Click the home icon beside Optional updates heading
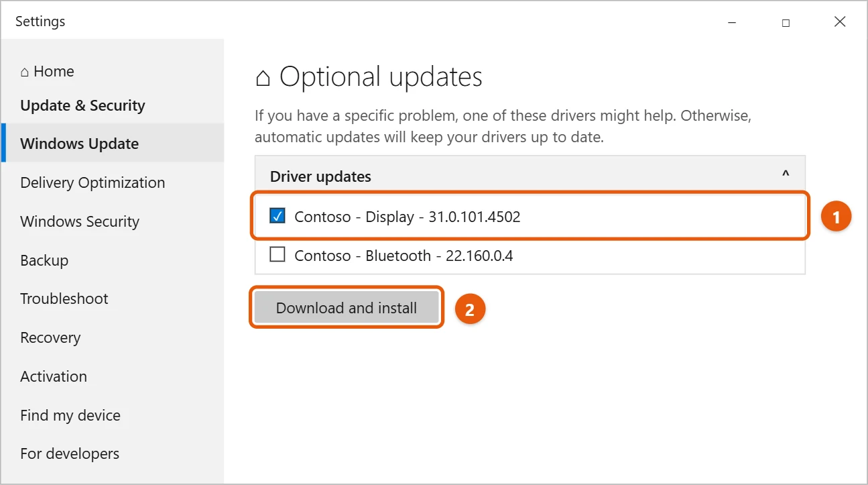This screenshot has width=868, height=485. 263,78
